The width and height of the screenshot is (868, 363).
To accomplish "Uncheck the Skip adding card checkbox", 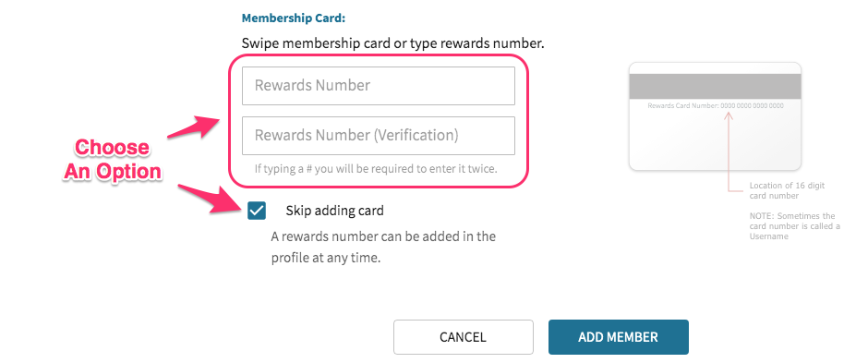I will click(x=257, y=211).
